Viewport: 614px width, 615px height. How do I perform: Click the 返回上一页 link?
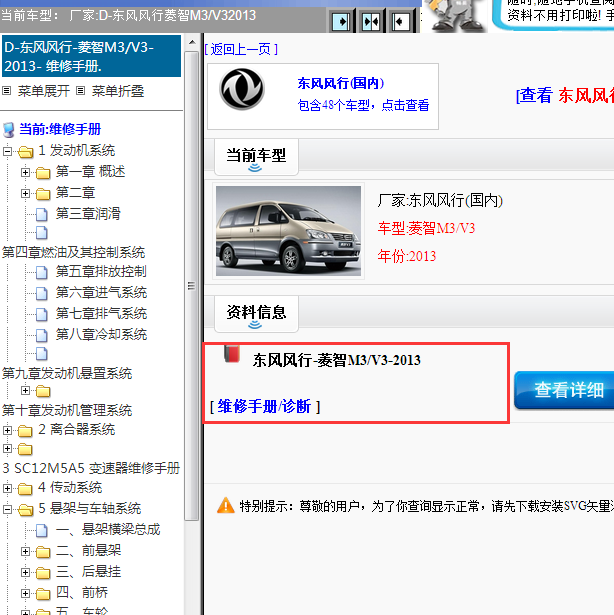(241, 49)
